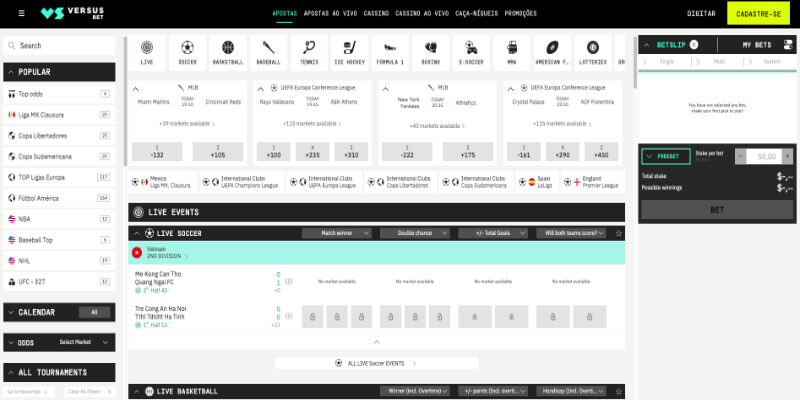Click the betslip settings icon next to My Bets
The width and height of the screenshot is (800, 400).
click(x=788, y=45)
